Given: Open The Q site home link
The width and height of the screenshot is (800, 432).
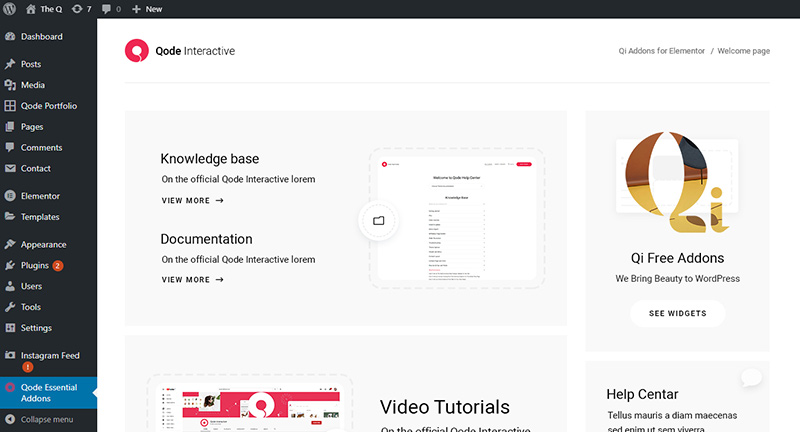Looking at the screenshot, I should point(44,9).
